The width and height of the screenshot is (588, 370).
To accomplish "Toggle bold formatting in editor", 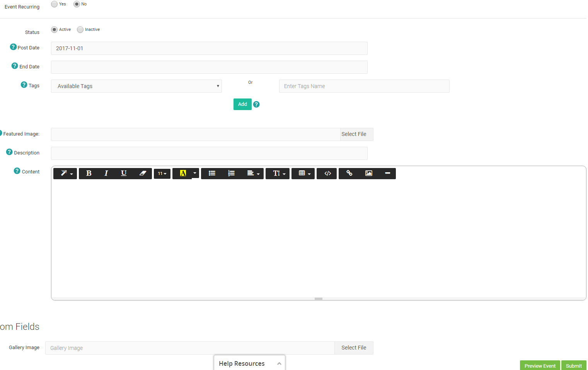I will pyautogui.click(x=89, y=173).
